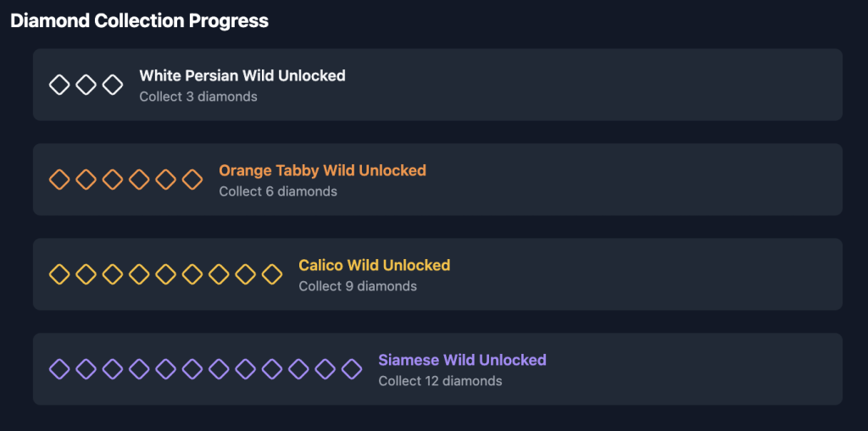This screenshot has width=868, height=431.
Task: Select the first purple Siamese diamond
Action: [59, 369]
